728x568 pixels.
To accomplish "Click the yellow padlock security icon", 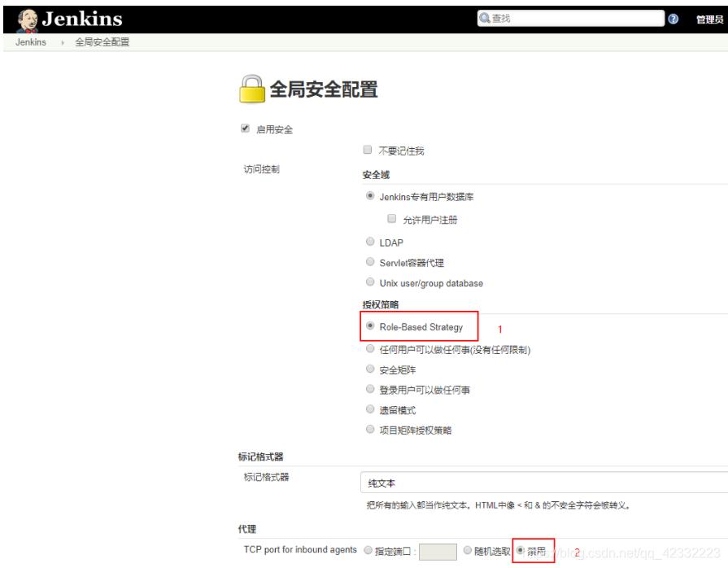I will [251, 89].
